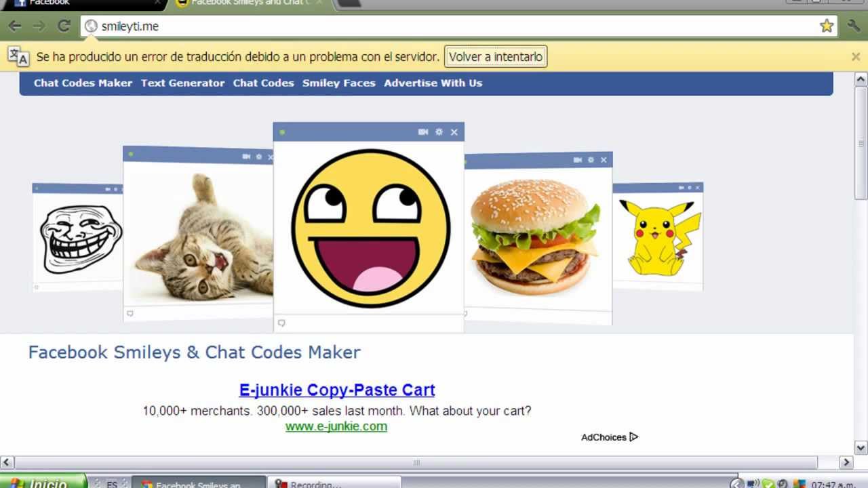Click the AdChoices link
This screenshot has height=488, width=868.
610,437
